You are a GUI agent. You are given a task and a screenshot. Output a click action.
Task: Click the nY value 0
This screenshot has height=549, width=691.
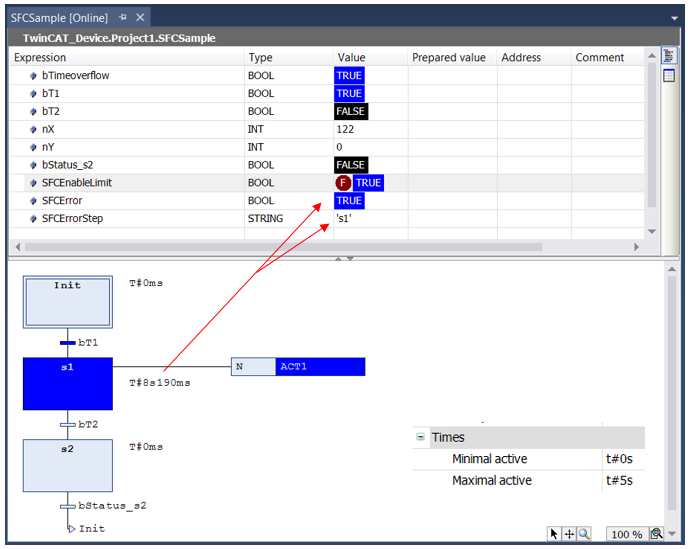(339, 147)
